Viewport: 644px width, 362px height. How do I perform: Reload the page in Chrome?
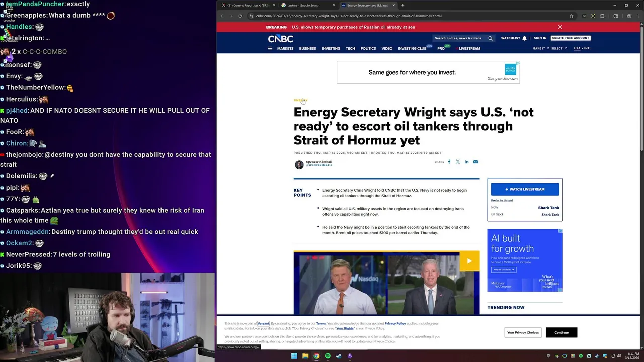tap(240, 16)
